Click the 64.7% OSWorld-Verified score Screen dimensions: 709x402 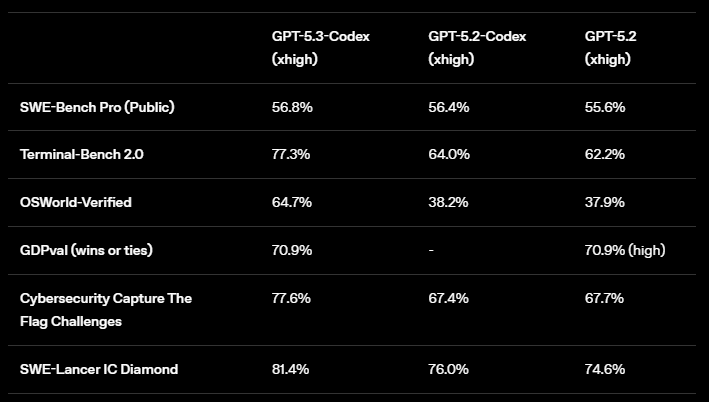pos(292,203)
